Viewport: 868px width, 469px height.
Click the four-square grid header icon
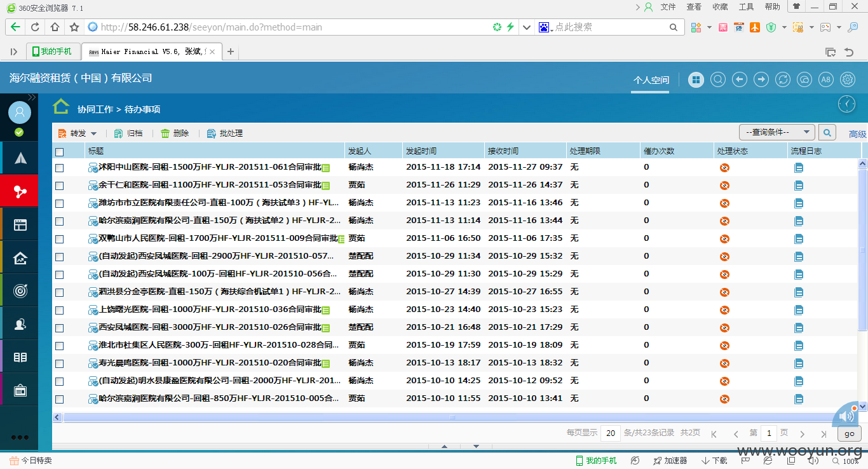point(696,79)
